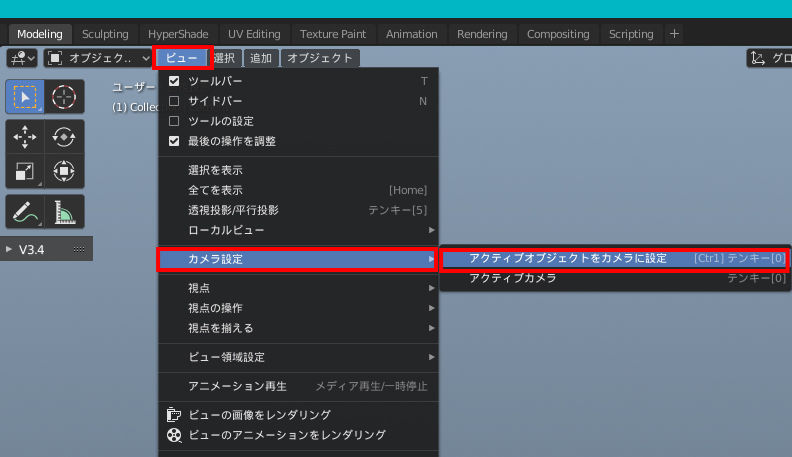The width and height of the screenshot is (792, 457).
Task: Choose 透視投影/平行投影 menu entry
Action: [x=298, y=210]
